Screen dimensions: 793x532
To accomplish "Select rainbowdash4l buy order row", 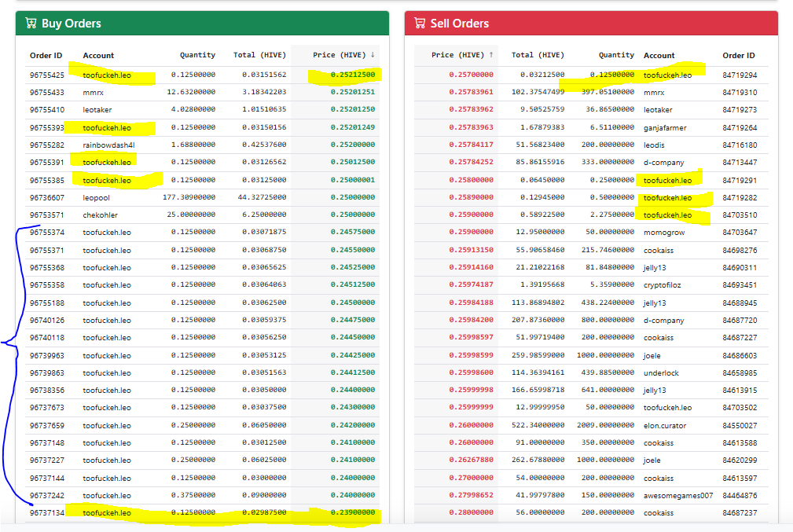I will point(202,145).
